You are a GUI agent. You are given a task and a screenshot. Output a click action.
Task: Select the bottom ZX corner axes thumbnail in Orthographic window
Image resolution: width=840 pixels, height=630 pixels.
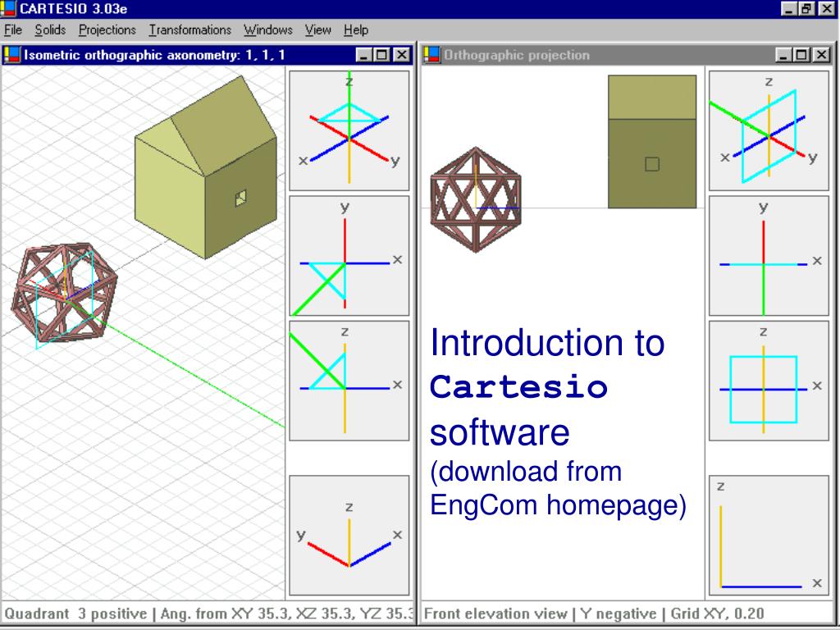pyautogui.click(x=769, y=535)
